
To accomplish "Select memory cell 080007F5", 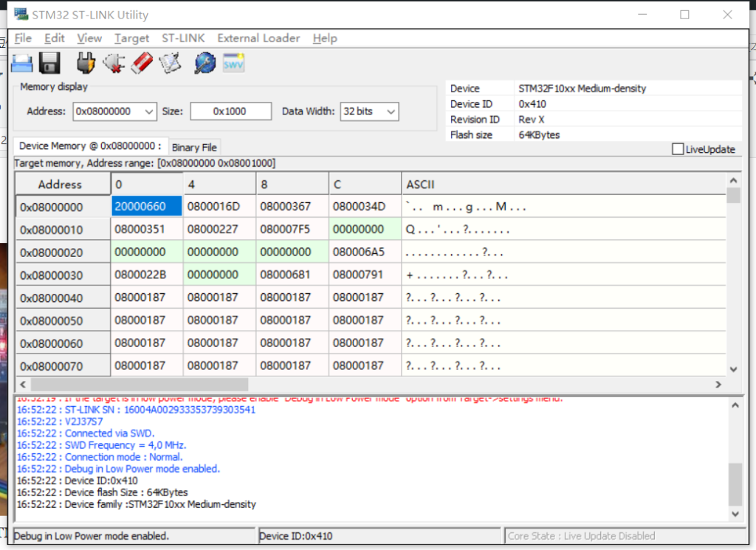I will tap(292, 229).
